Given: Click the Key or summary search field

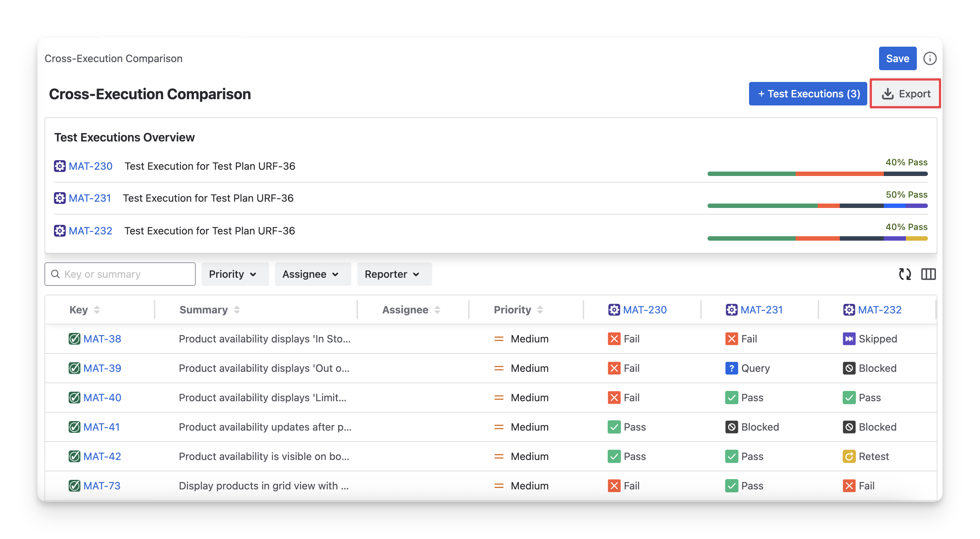Looking at the screenshot, I should 120,274.
